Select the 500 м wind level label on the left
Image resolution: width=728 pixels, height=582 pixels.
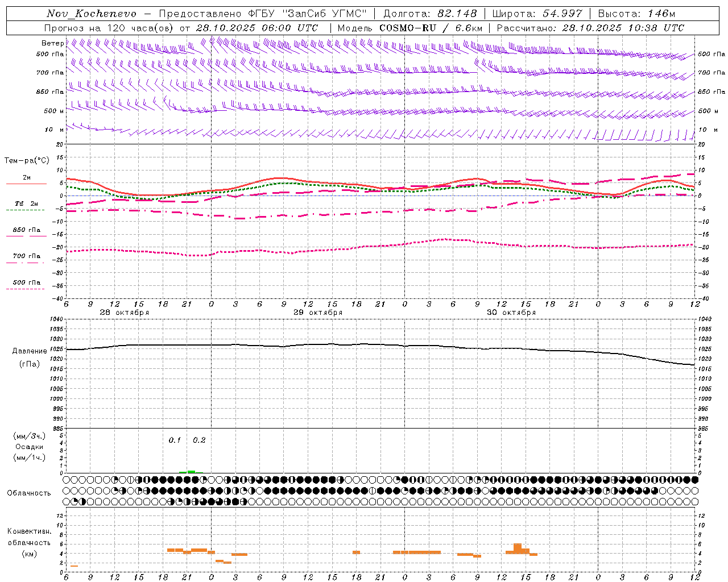(x=53, y=111)
